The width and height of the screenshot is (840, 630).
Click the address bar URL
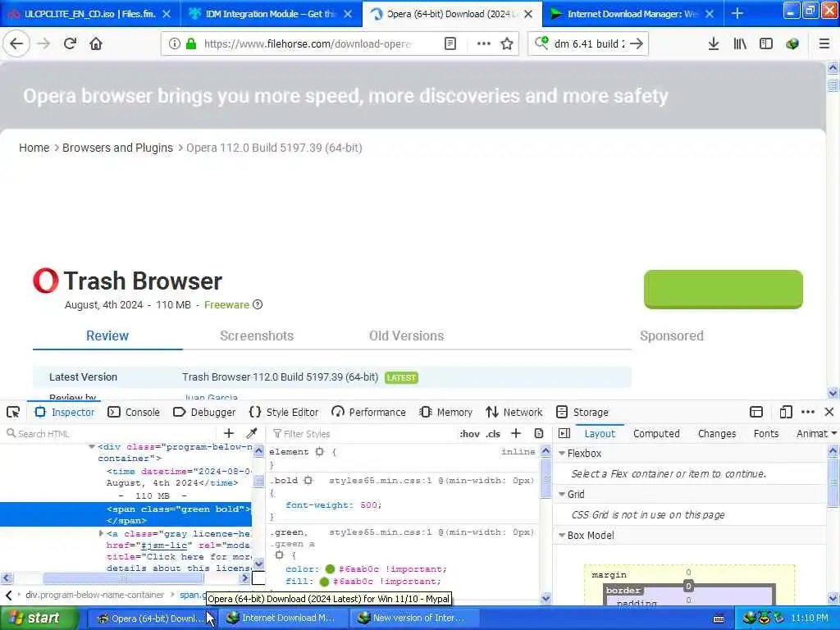(308, 44)
